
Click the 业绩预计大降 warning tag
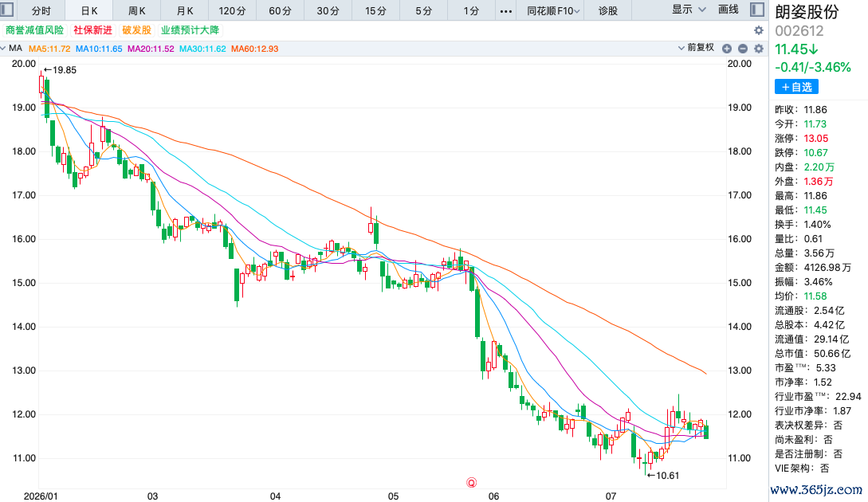190,30
